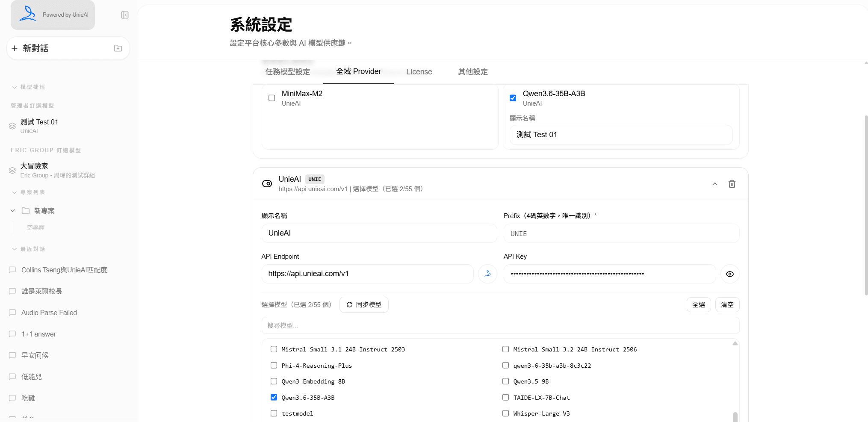
Task: Click 全選 to select all models
Action: click(699, 305)
